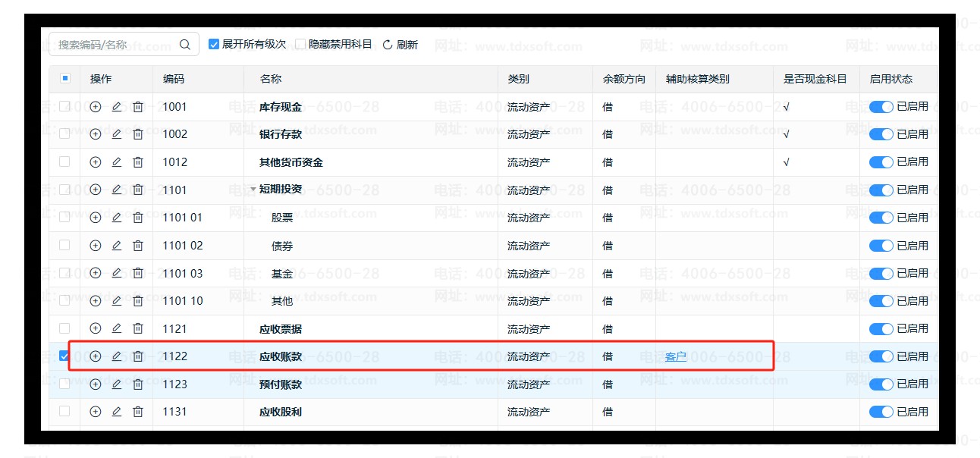Click the search magnifier icon
The width and height of the screenshot is (980, 458).
(185, 45)
